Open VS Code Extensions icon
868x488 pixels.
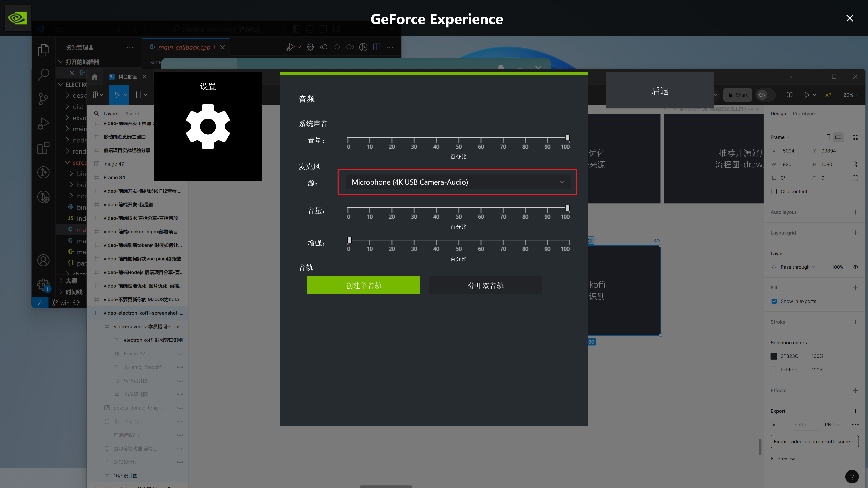click(43, 148)
